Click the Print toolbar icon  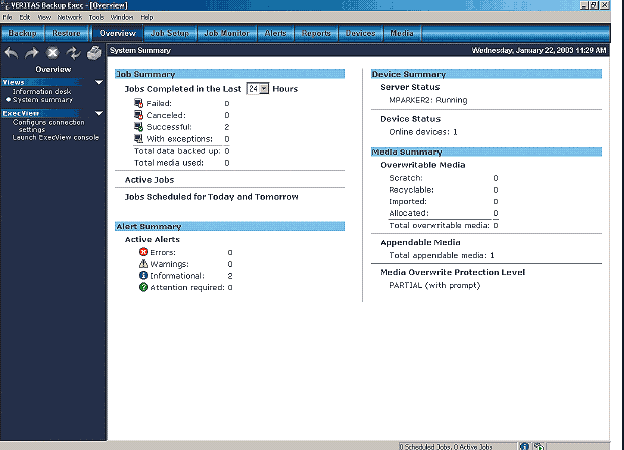[x=94, y=53]
